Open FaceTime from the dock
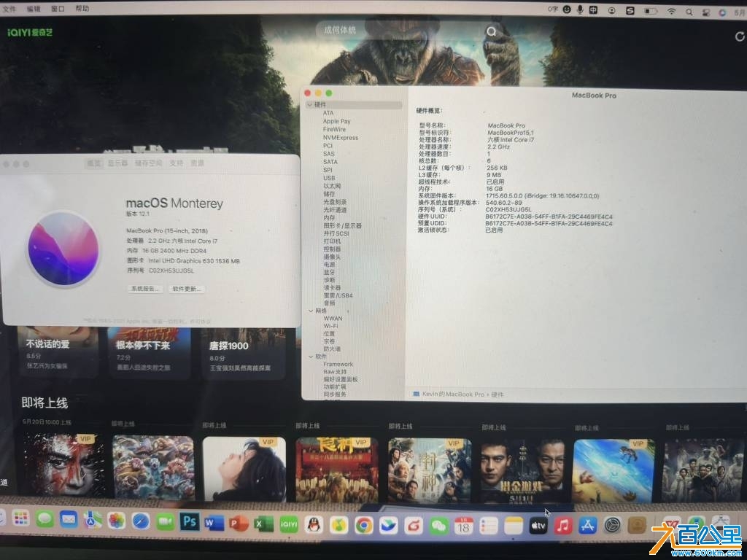The width and height of the screenshot is (747, 560). (165, 521)
